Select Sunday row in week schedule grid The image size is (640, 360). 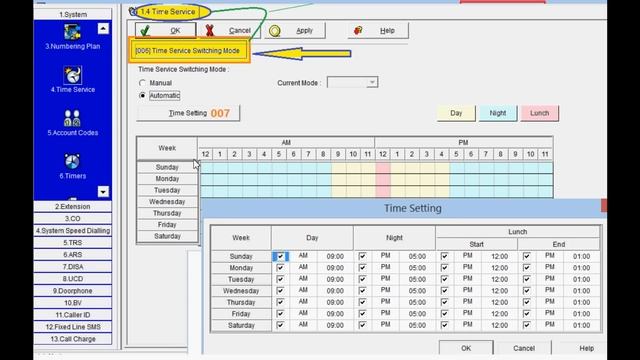(167, 167)
